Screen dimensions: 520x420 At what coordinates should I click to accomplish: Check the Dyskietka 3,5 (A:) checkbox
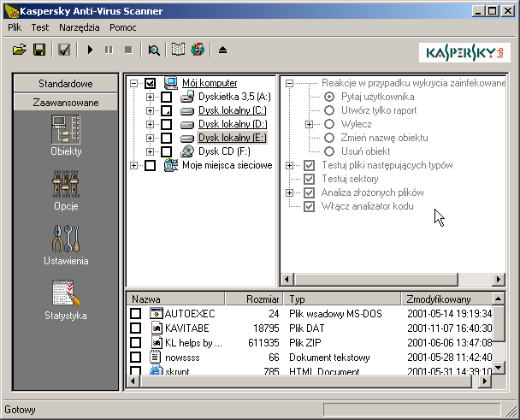pos(166,97)
